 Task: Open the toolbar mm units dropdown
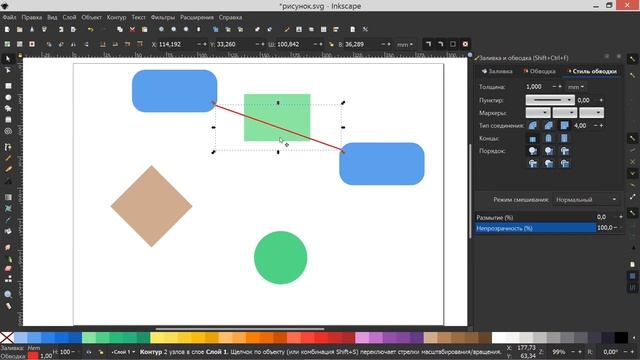coord(405,44)
